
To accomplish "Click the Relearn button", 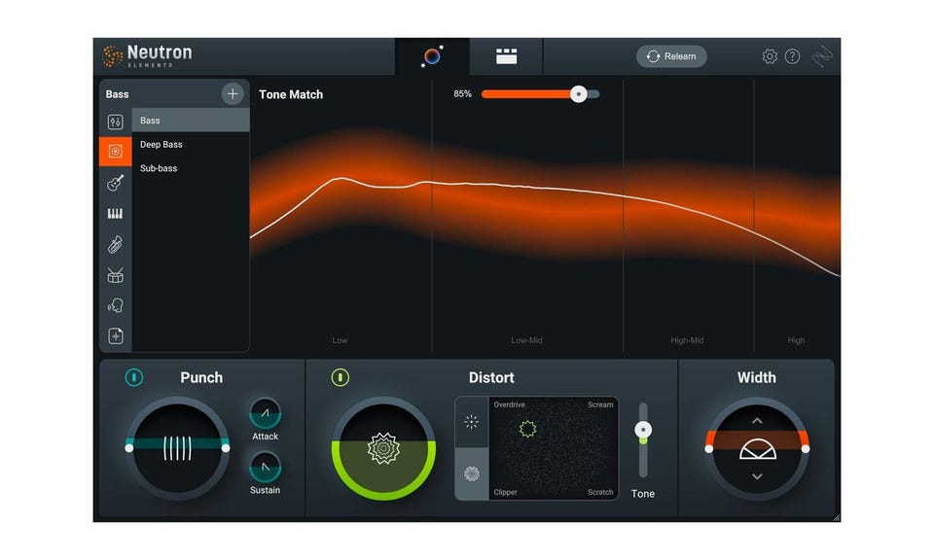I will tap(671, 56).
